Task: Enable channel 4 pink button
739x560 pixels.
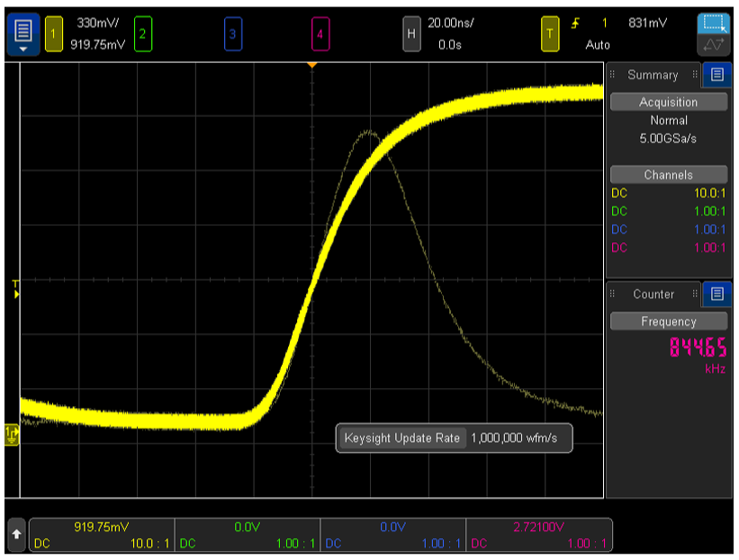Action: tap(320, 34)
